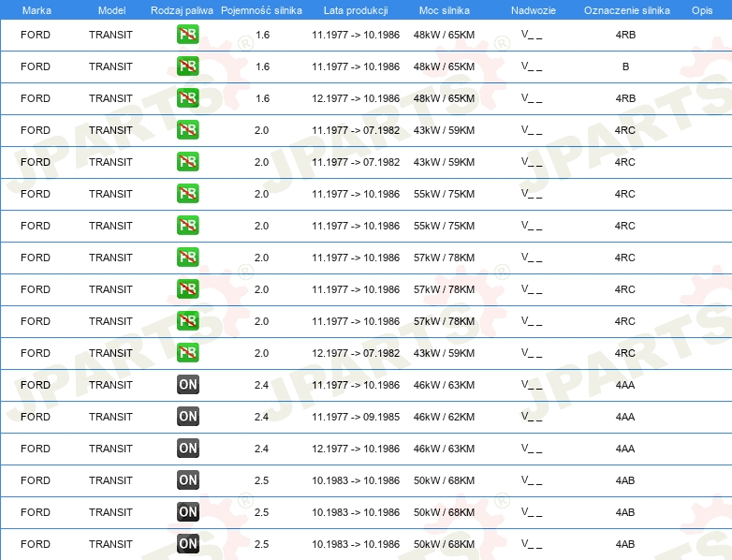The width and height of the screenshot is (732, 560).
Task: Click '46kW / 63KM' in the 2.4 row starting 12.1977
Action: 444,449
